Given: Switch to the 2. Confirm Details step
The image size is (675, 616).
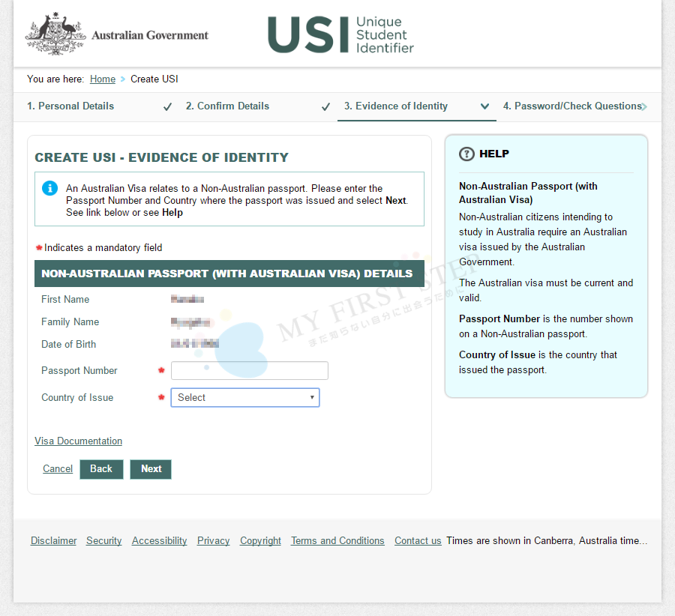Looking at the screenshot, I should pyautogui.click(x=227, y=106).
